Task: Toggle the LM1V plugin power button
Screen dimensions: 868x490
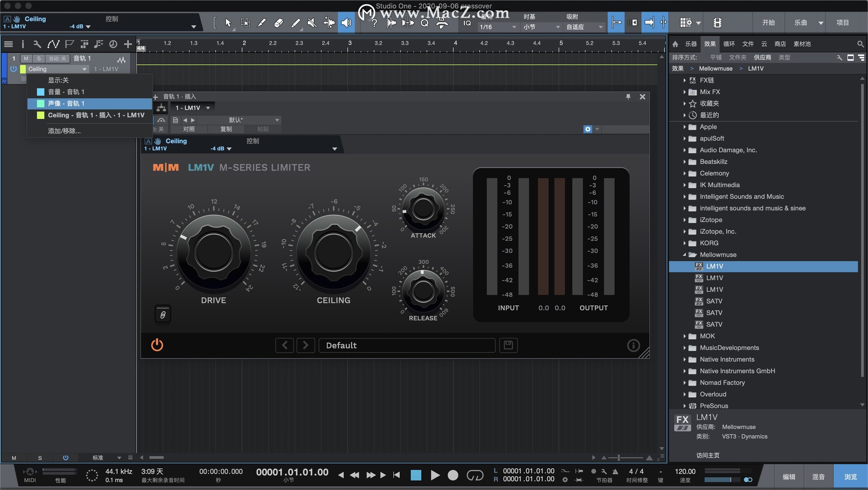Action: (157, 345)
